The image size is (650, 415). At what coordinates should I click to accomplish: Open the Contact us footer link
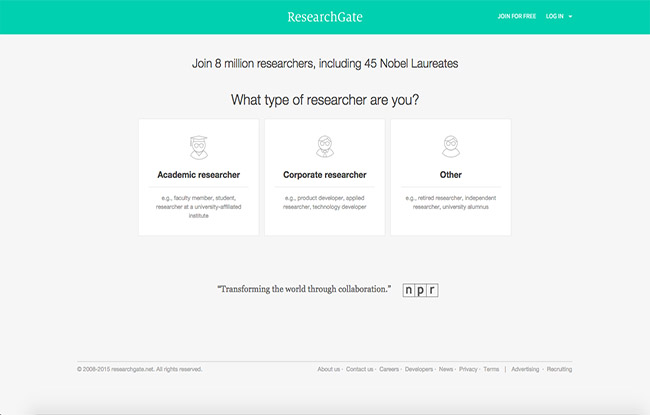pyautogui.click(x=359, y=369)
